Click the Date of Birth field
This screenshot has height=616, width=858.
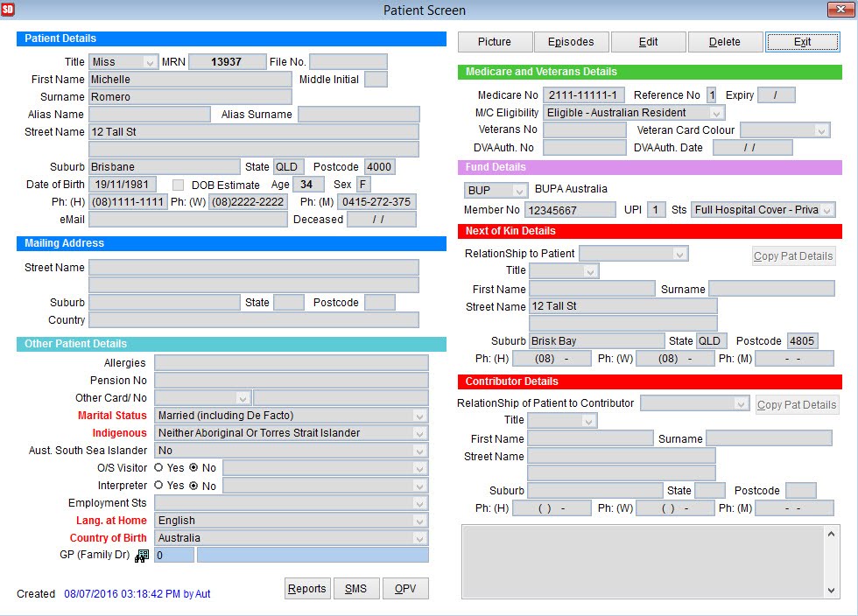(x=123, y=185)
